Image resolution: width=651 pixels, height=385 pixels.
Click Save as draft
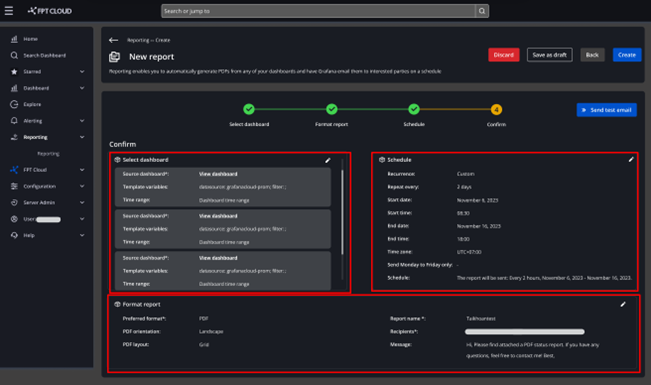point(550,55)
